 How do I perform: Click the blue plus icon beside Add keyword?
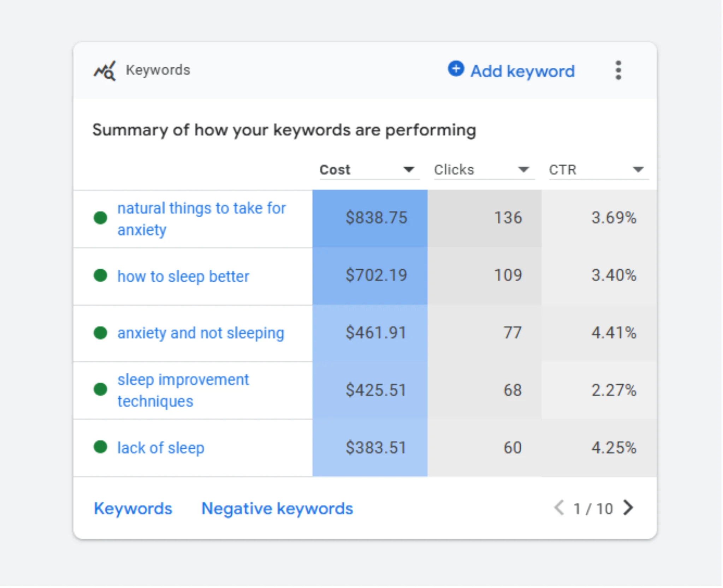pyautogui.click(x=456, y=68)
